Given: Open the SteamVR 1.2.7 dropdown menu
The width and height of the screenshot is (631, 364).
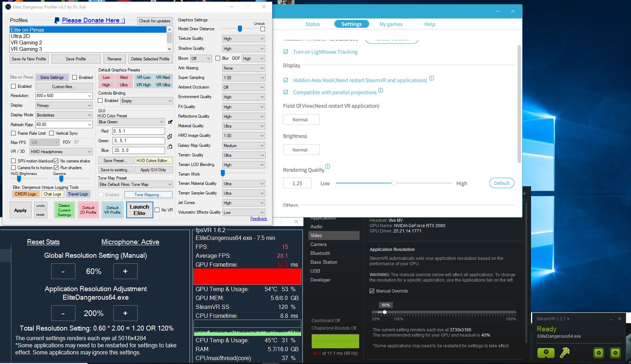Looking at the screenshot, I should click(x=553, y=319).
